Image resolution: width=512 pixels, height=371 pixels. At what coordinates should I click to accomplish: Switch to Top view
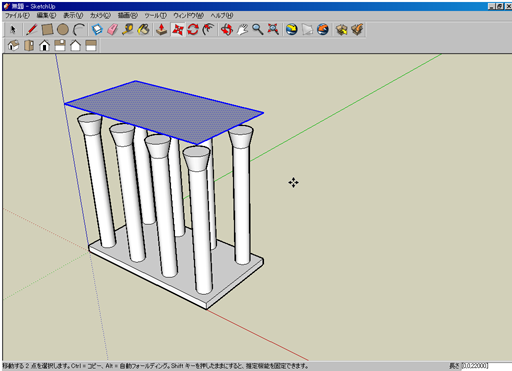(29, 45)
